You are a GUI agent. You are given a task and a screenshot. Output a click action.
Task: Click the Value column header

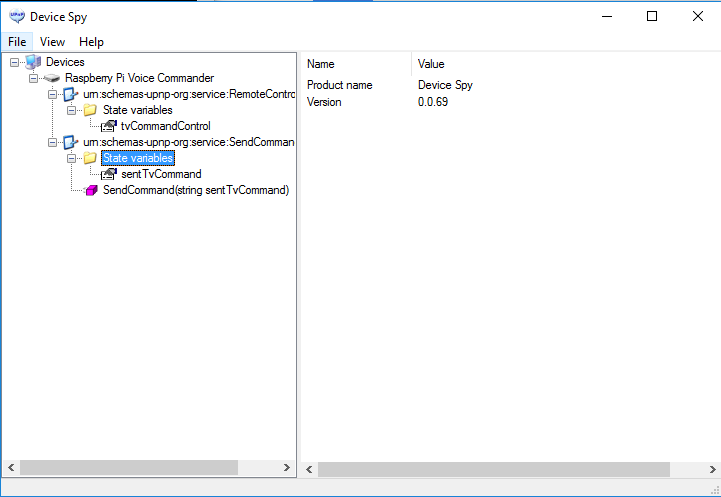pos(431,64)
